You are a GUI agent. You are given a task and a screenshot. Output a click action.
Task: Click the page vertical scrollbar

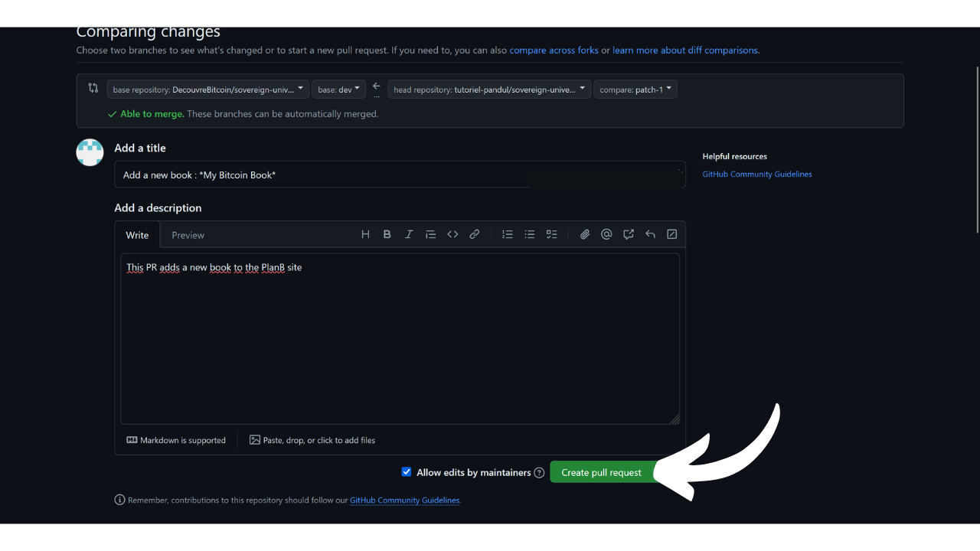[977, 149]
